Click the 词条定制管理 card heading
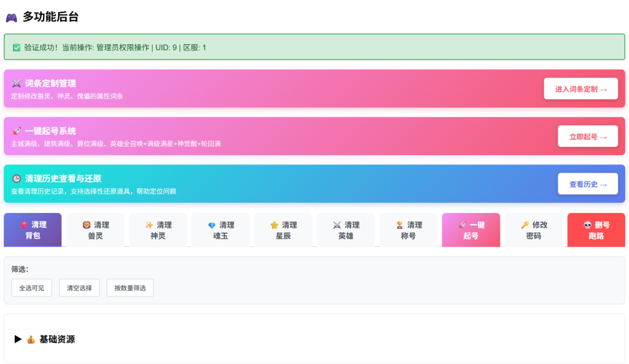 click(x=50, y=83)
